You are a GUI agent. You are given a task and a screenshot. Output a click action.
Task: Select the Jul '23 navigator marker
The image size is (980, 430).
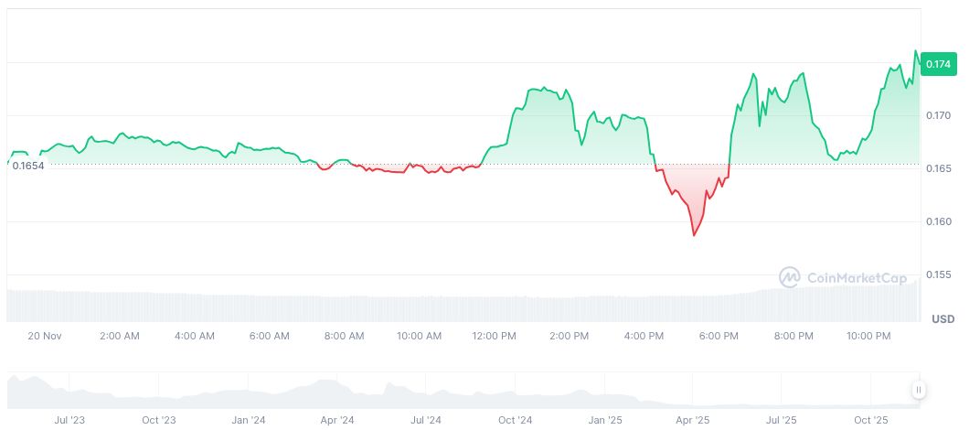coord(69,421)
